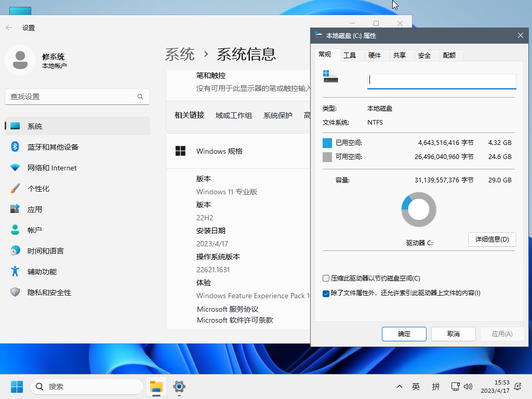The image size is (532, 399).
Task: Click the Windows 11 专业版 edition text
Action: [x=227, y=192]
